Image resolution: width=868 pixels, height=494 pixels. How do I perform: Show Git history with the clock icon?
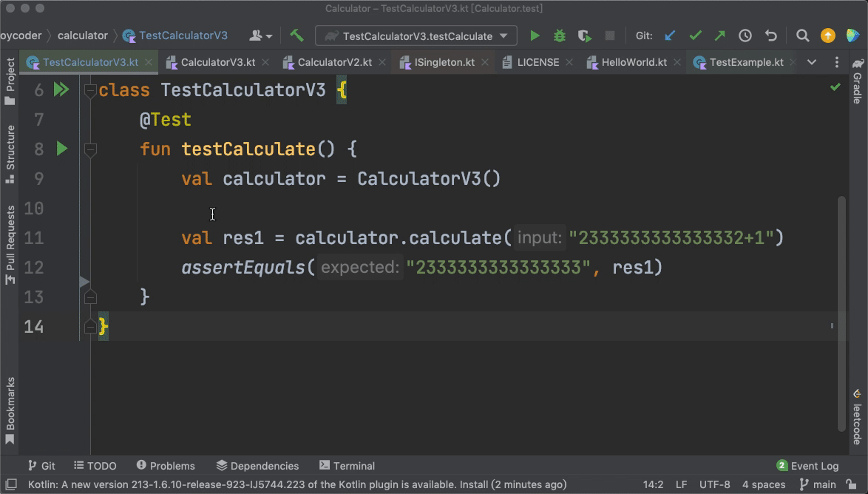745,35
